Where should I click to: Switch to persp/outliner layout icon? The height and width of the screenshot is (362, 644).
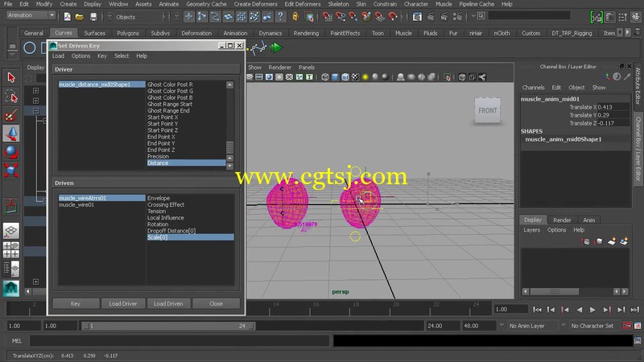[11, 269]
